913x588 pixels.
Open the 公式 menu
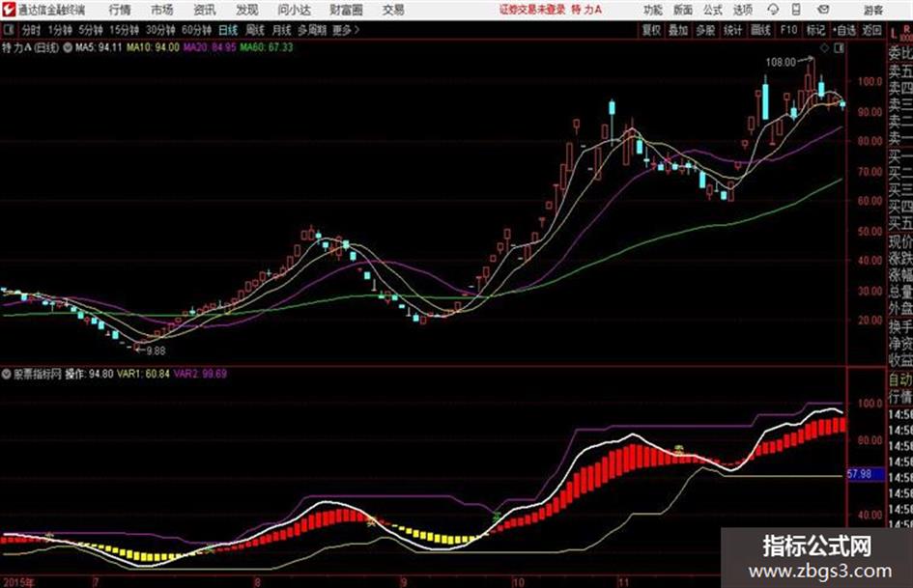[x=713, y=10]
